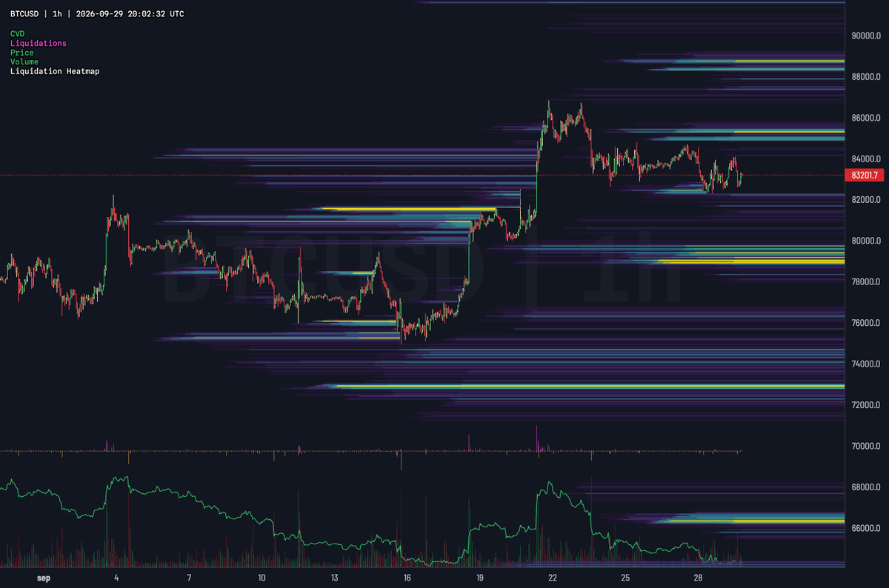Click the day 25 label on time axis
Image resolution: width=889 pixels, height=588 pixels.
point(625,577)
